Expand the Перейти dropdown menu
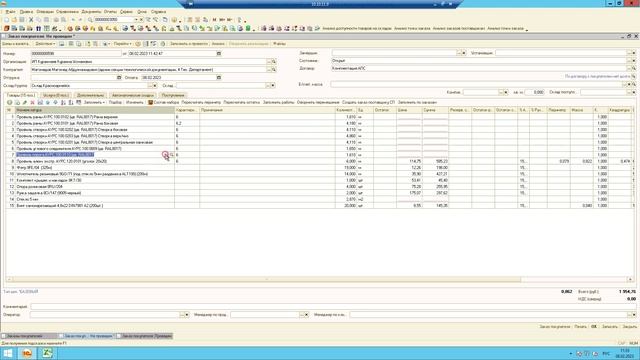 (122, 44)
